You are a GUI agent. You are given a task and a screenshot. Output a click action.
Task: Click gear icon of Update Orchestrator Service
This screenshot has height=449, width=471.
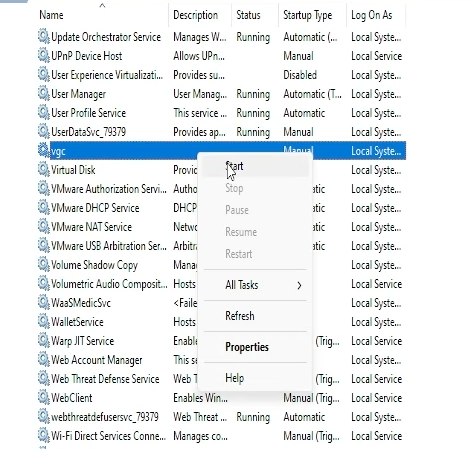point(43,36)
